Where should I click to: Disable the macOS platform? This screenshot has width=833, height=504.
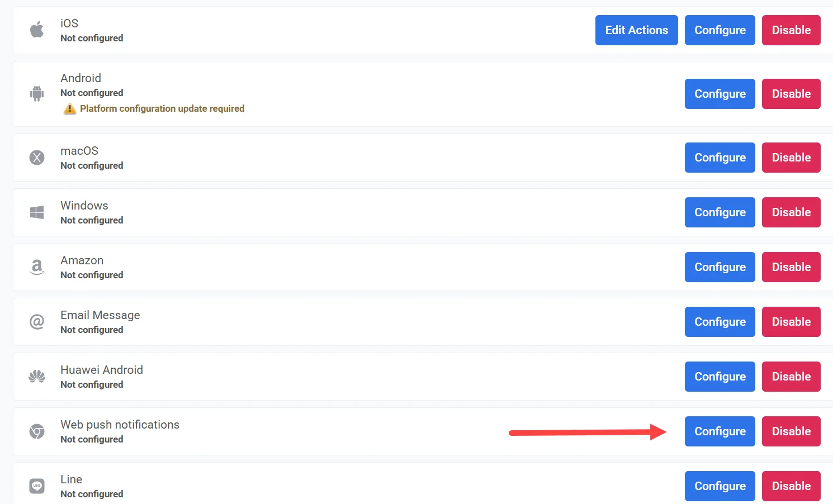point(791,158)
